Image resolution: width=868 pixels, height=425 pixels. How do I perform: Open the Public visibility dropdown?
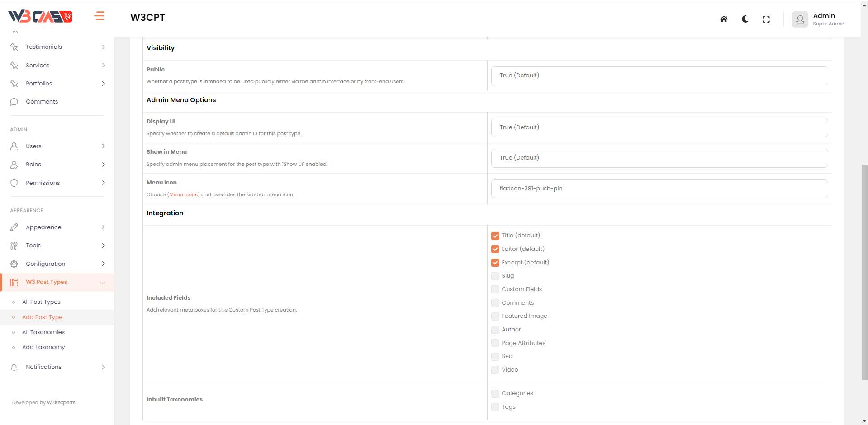659,76
